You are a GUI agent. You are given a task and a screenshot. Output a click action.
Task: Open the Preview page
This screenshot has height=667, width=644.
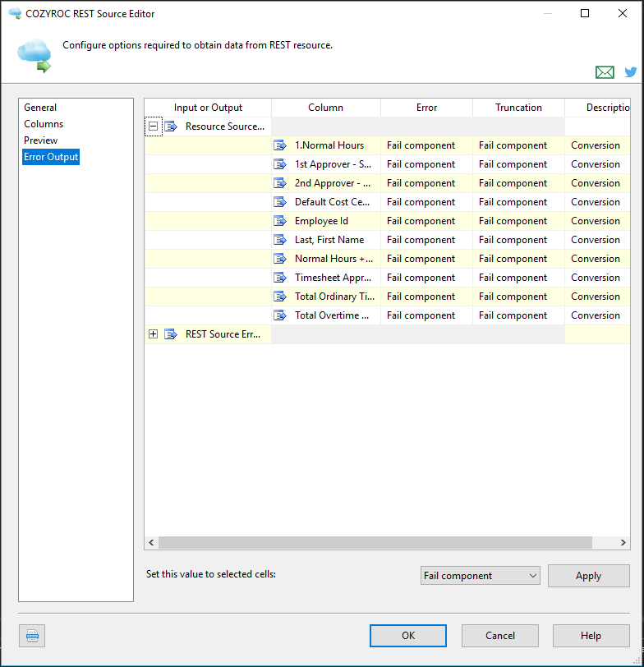pyautogui.click(x=40, y=140)
